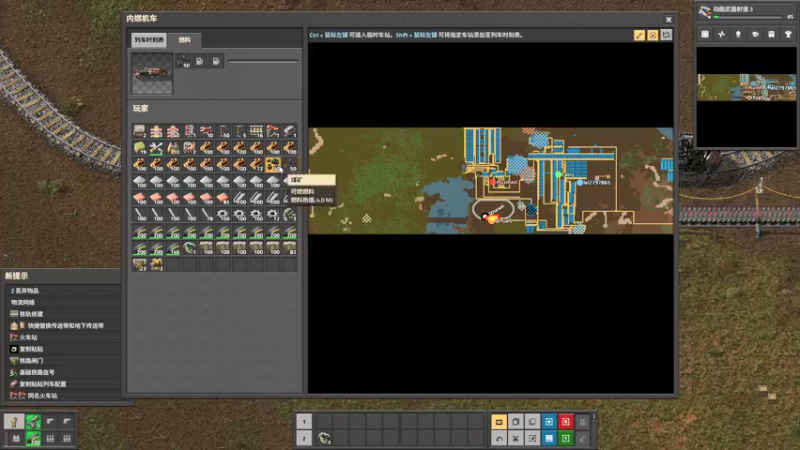Open the 复制粘贴列车配置 tip entry
800x450 pixels.
tap(63, 384)
